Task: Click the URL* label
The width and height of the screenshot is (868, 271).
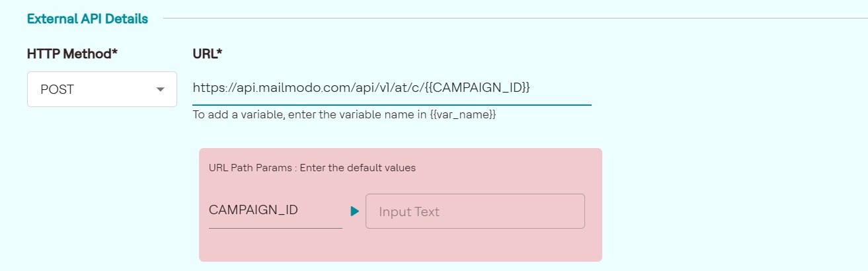Action: pos(207,54)
